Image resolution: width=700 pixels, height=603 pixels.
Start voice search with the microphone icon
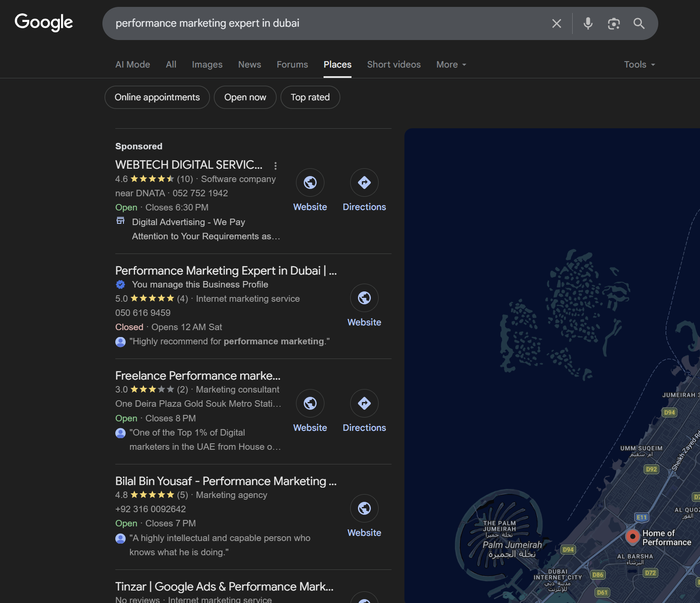[x=588, y=23]
